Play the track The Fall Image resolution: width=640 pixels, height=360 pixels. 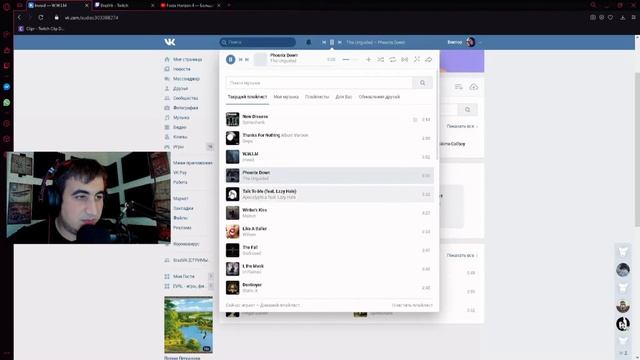pyautogui.click(x=329, y=250)
